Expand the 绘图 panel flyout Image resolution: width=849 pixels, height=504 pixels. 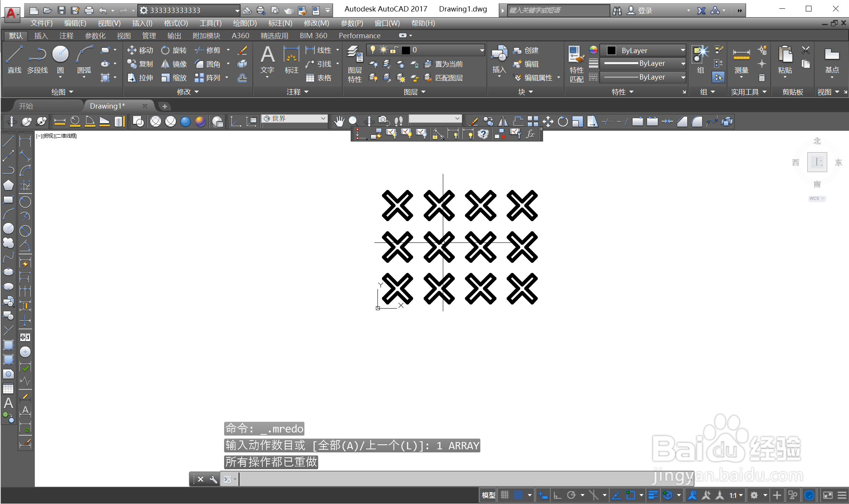pos(62,92)
